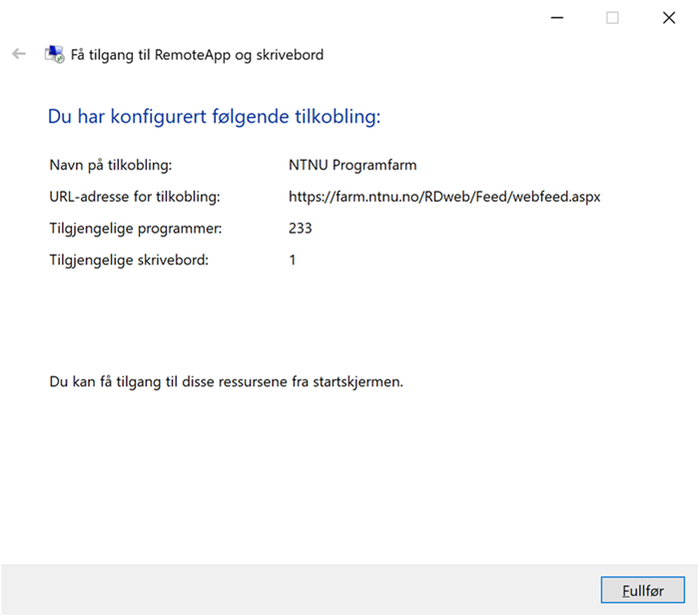Viewport: 699px width, 616px height.
Task: Click the RemoteApp wizard icon
Action: [x=54, y=54]
